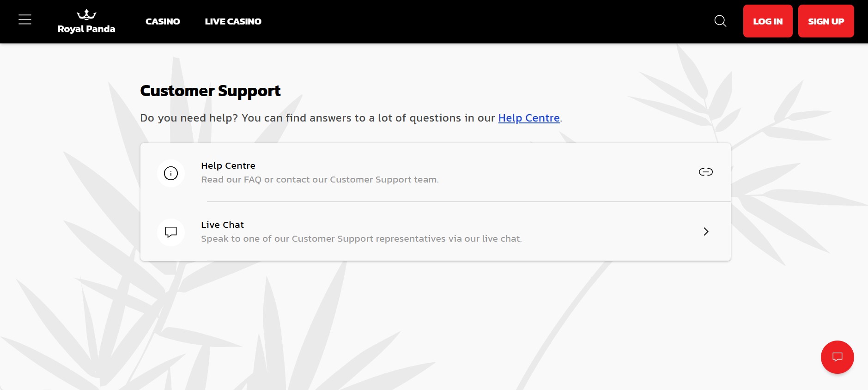The image size is (868, 390).
Task: Open the floating red chat button
Action: pos(837,357)
